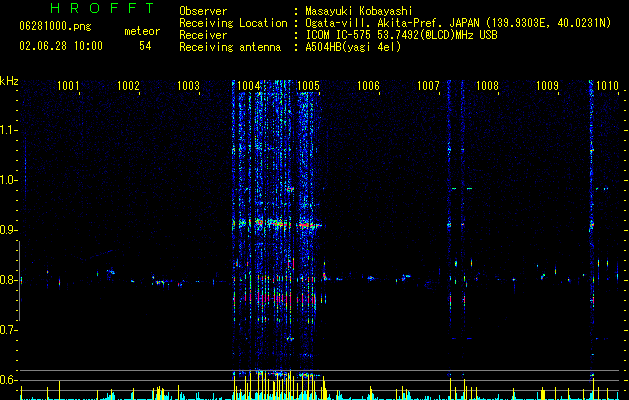Select the Ogata-vill. Akita-Pref. JAPAN location text
Viewport: 629px width, 400px height.
pyautogui.click(x=458, y=23)
